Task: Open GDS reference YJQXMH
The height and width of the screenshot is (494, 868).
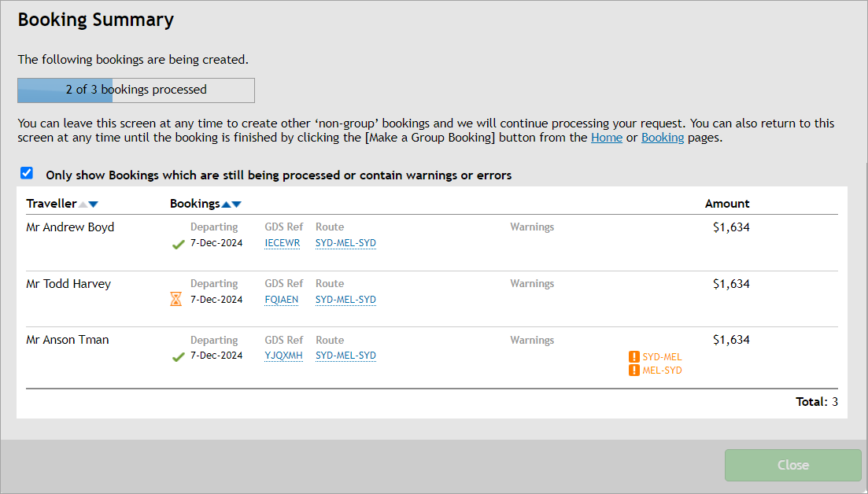Action: pyautogui.click(x=283, y=356)
